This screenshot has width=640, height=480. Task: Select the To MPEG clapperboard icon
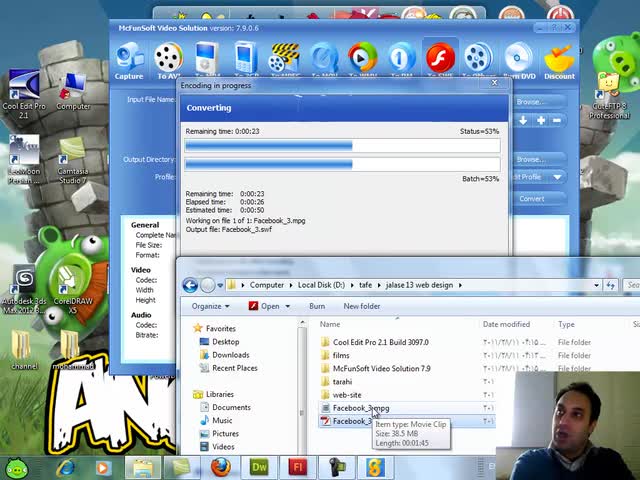pyautogui.click(x=285, y=59)
